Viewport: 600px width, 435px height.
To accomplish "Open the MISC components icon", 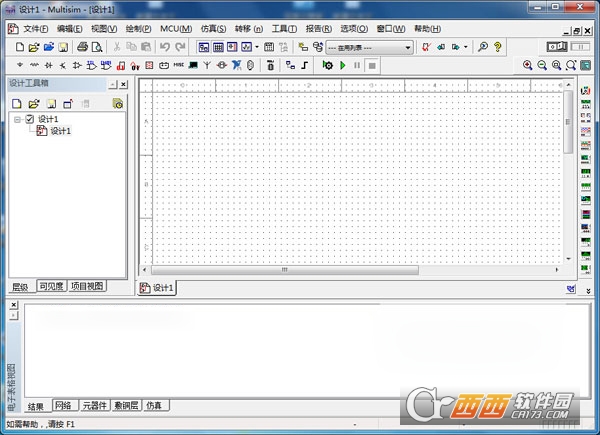I will (179, 65).
